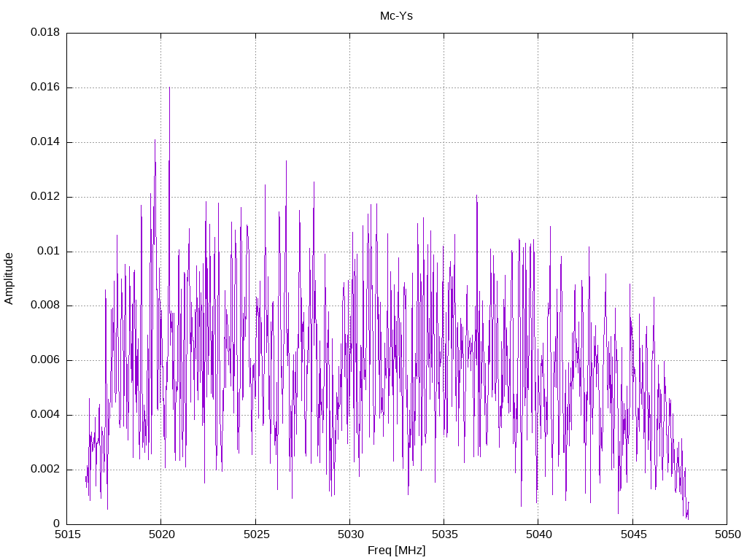This screenshot has height=560, width=747.
Task: Click the 5015 x-axis tick label
Action: click(68, 534)
